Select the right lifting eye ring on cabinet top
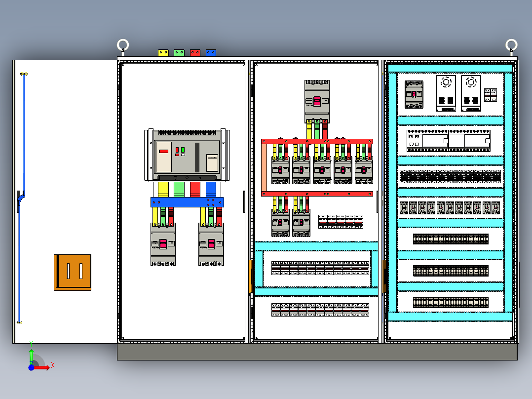The width and height of the screenshot is (532, 399). click(x=511, y=45)
